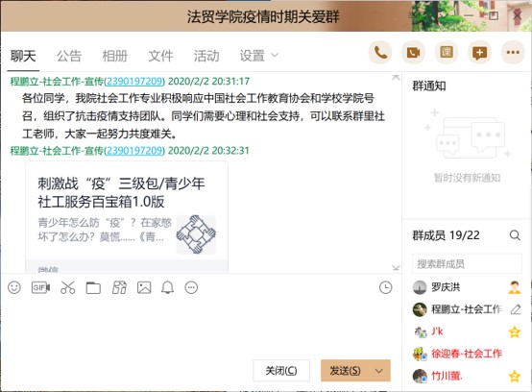This screenshot has width=532, height=392.
Task: Open the emoji picker
Action: pos(14,288)
